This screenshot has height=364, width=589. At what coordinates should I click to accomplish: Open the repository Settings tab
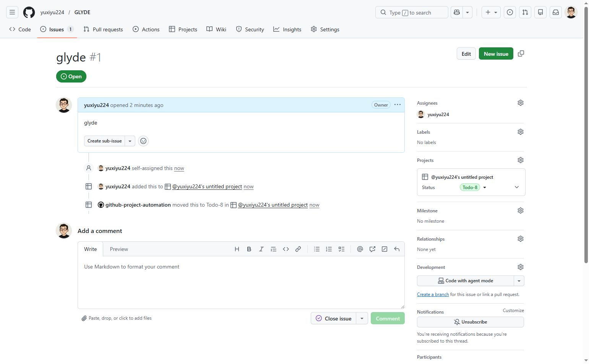325,29
